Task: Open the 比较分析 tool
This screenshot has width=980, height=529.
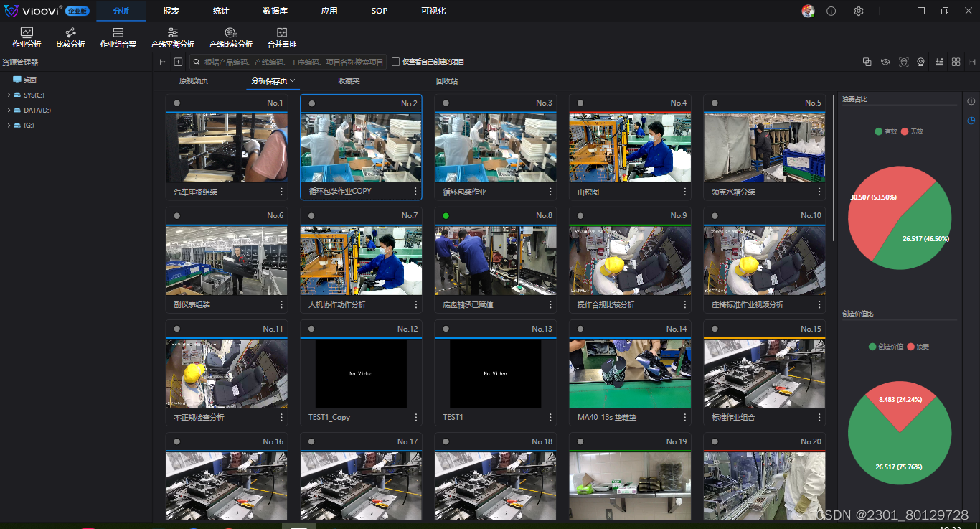Action: tap(70, 37)
